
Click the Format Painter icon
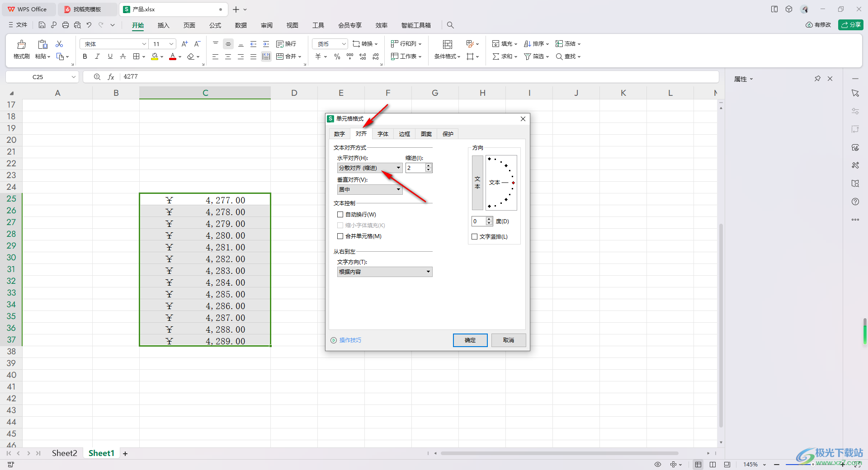click(x=21, y=44)
